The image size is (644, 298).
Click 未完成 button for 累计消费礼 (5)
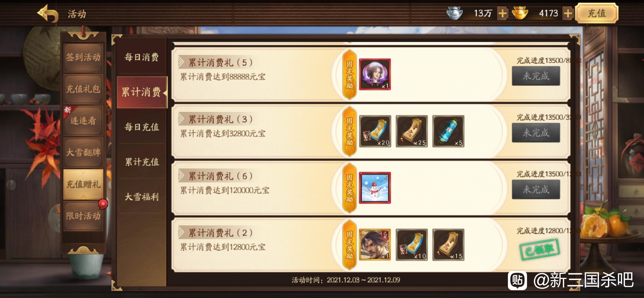(x=536, y=76)
